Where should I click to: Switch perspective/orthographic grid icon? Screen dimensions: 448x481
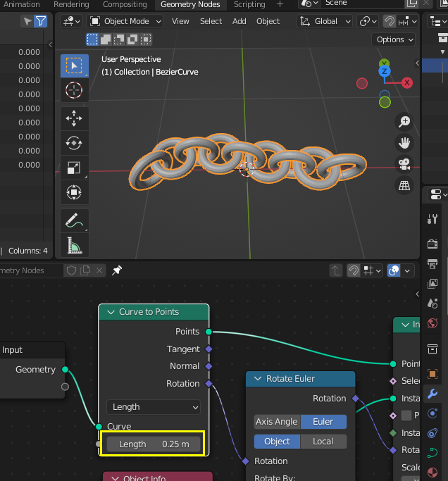(404, 185)
